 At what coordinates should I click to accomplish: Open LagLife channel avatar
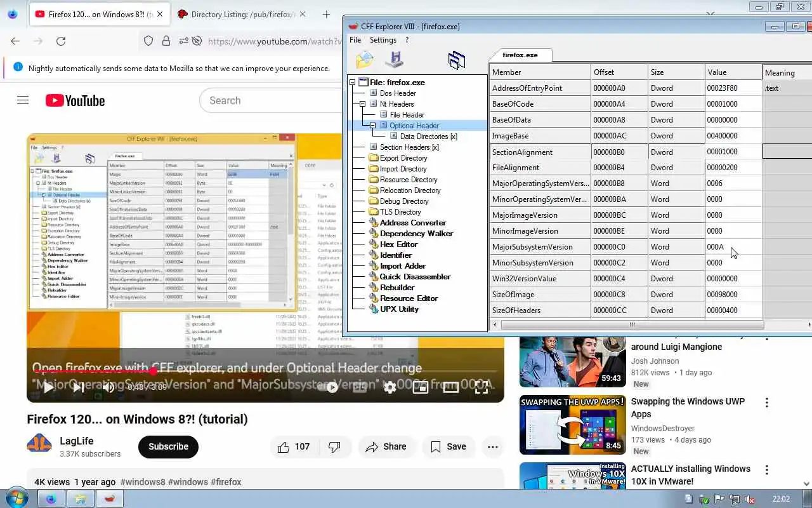[39, 444]
